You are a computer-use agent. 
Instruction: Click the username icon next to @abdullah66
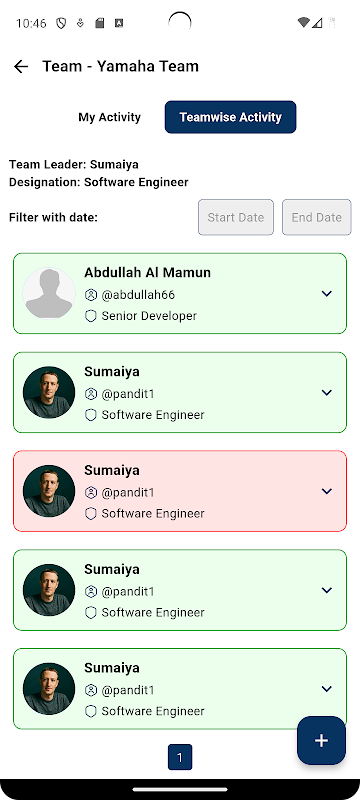click(91, 295)
